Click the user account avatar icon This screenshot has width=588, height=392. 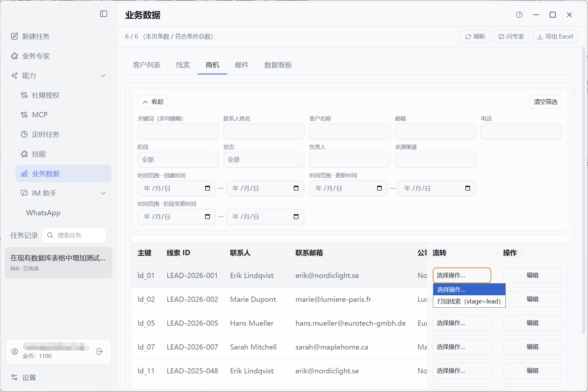(15, 351)
